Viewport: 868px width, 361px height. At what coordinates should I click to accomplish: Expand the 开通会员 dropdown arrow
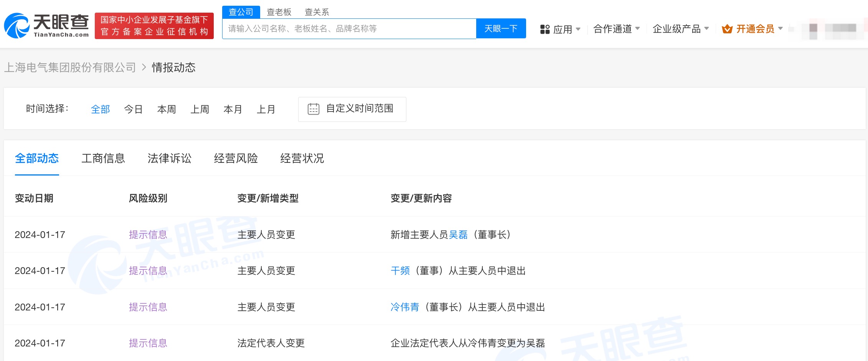780,28
